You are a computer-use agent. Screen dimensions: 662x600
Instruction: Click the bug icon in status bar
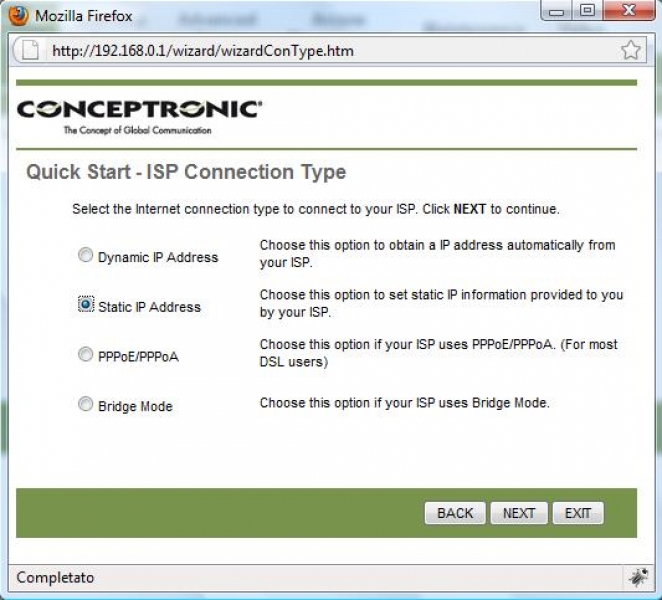click(636, 577)
